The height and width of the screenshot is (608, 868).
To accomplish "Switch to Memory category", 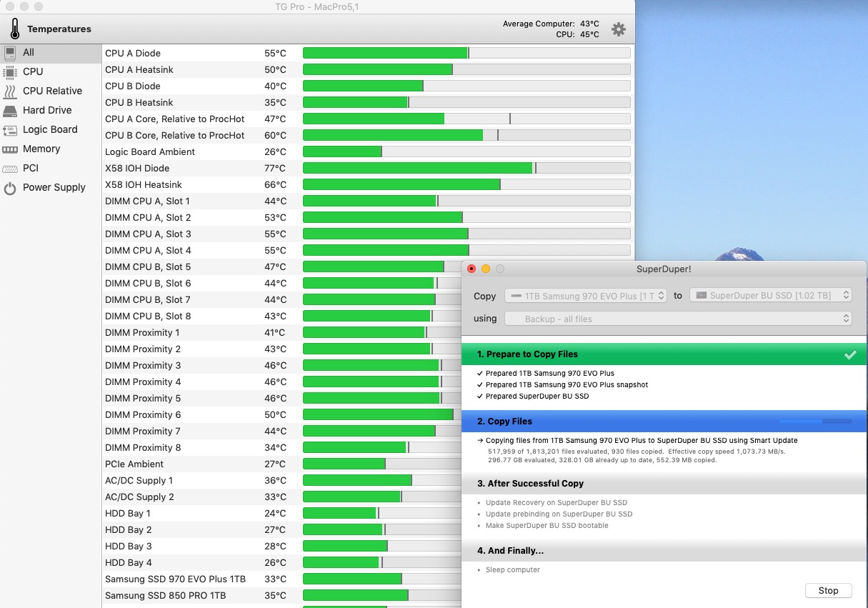I will 51,149.
